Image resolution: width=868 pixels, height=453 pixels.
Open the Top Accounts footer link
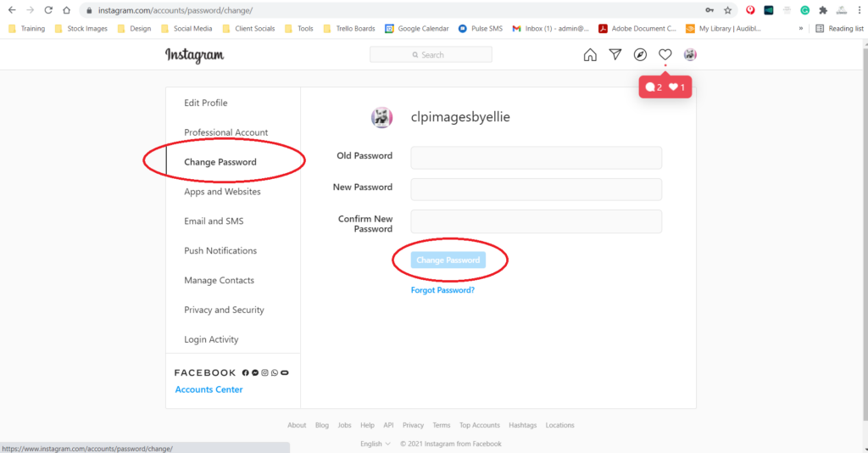480,425
